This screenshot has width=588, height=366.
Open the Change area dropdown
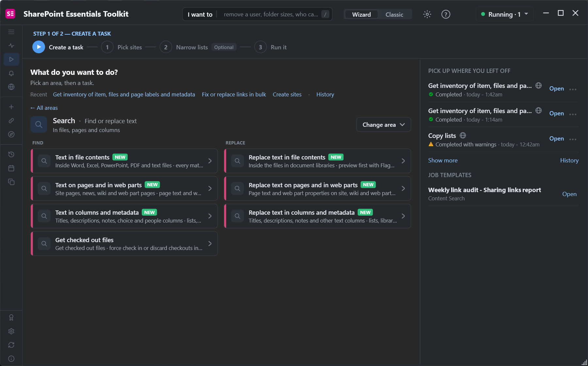coord(384,125)
